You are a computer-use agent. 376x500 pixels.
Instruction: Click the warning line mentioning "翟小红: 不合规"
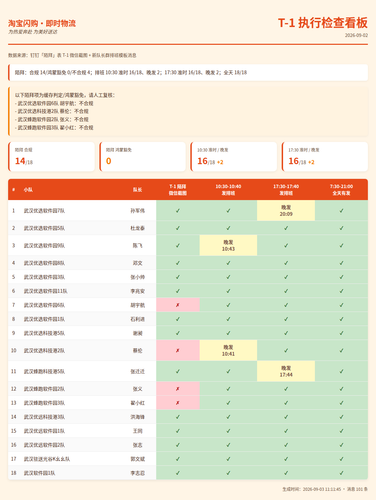point(54,128)
